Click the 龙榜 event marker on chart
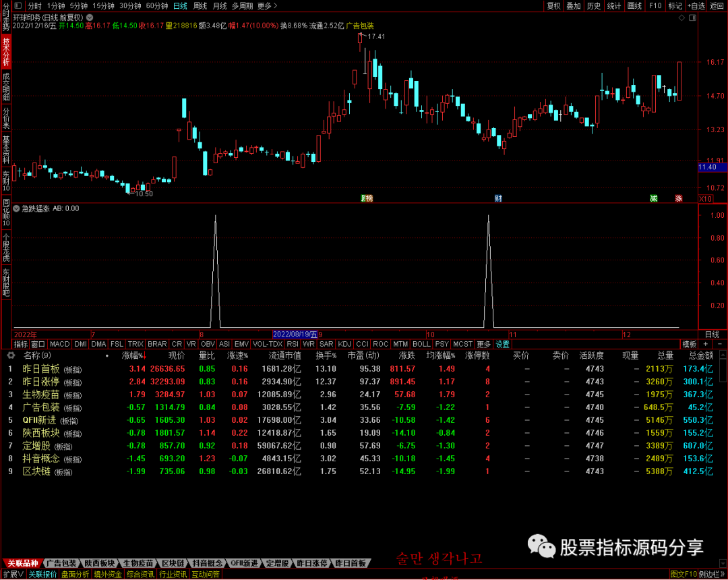 click(367, 198)
